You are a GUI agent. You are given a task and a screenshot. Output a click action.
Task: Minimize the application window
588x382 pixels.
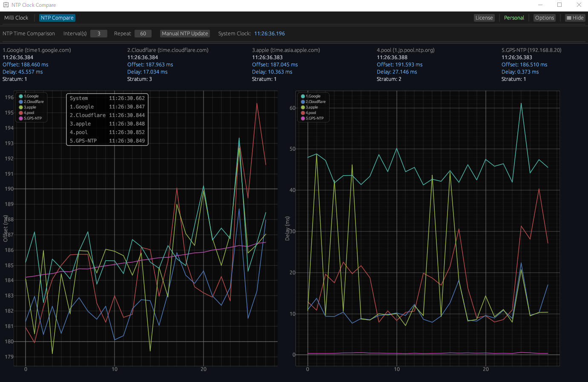540,5
